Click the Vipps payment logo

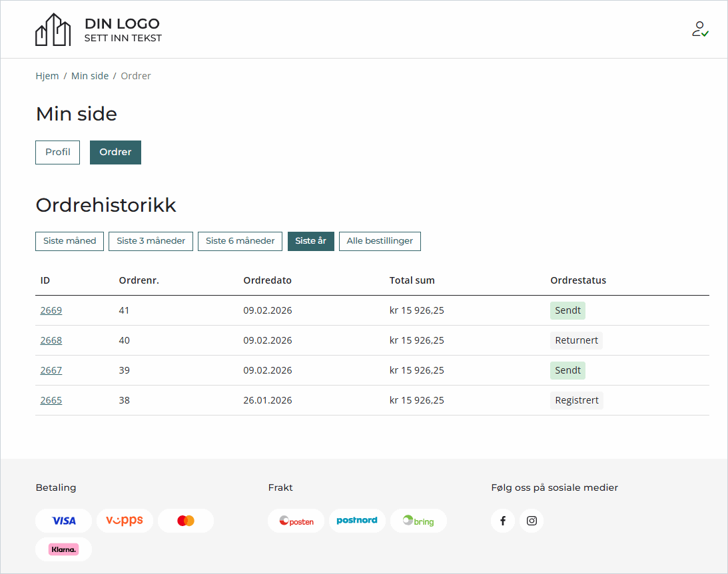click(x=125, y=521)
